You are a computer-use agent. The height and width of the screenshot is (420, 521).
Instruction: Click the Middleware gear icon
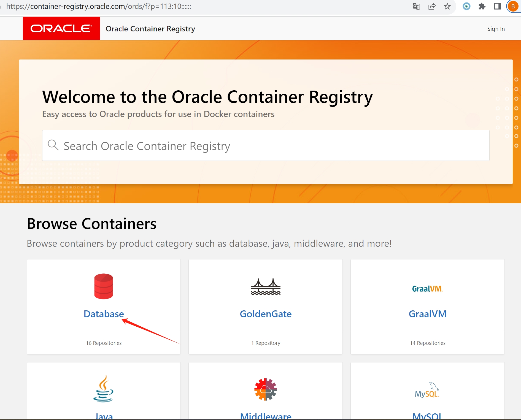click(265, 389)
